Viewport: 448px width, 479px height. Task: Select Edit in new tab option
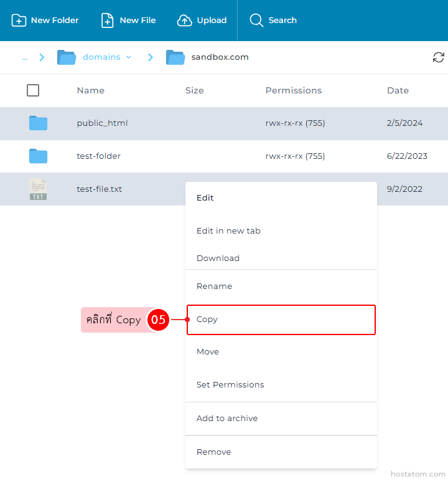228,231
